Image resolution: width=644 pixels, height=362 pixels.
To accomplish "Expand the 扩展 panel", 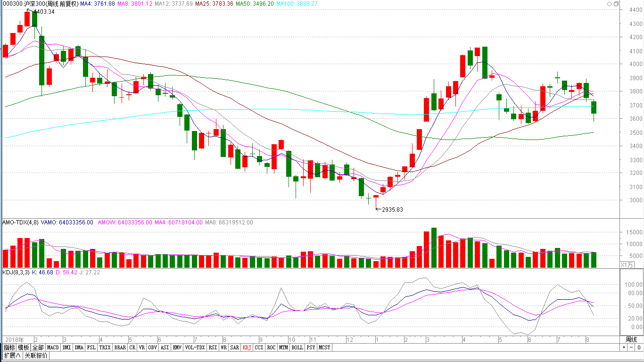I will (12, 355).
